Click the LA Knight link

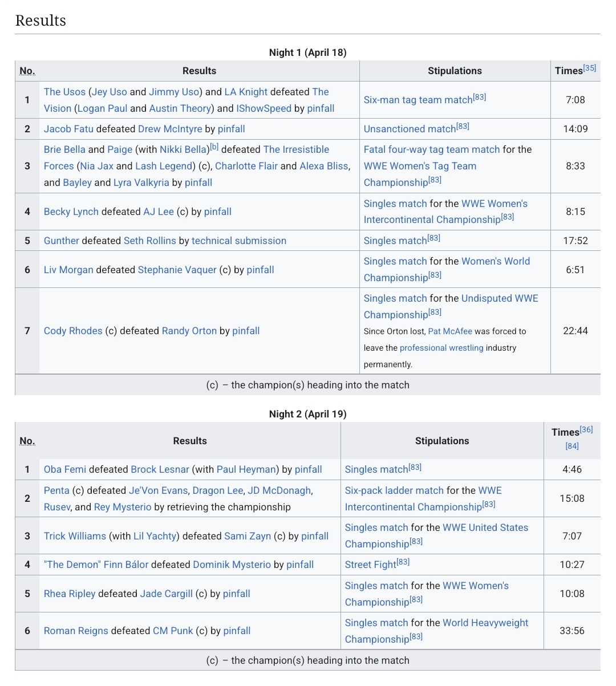click(246, 92)
